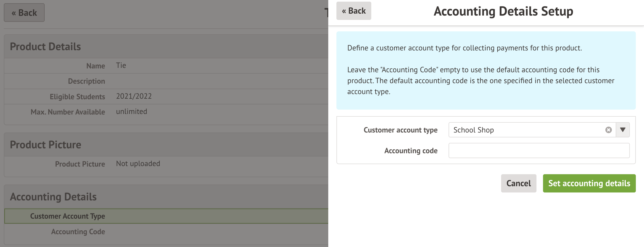Viewport: 644px width, 247px height.
Task: Click the blue info box about accounting code
Action: (486, 70)
